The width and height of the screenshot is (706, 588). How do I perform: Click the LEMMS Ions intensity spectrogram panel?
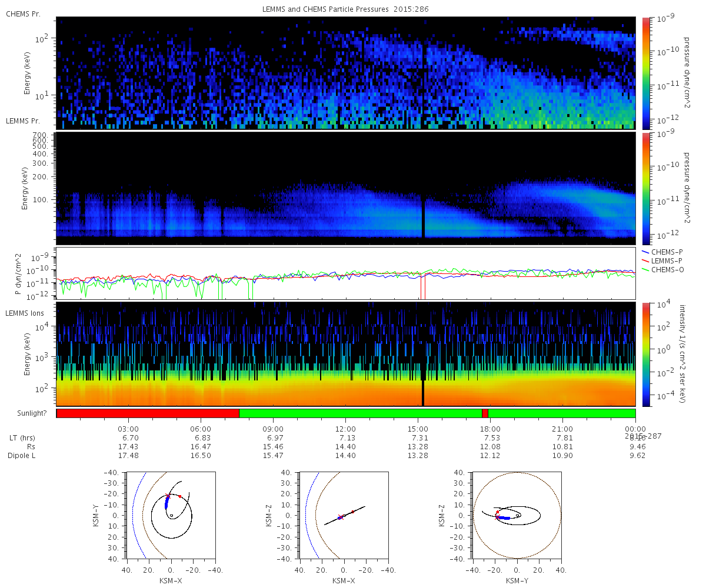346,354
